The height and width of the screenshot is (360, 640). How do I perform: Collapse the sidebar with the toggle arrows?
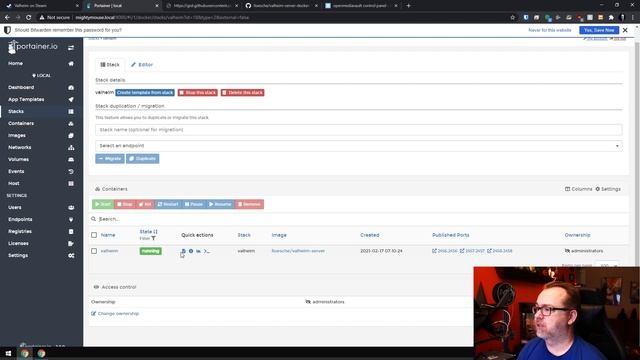[x=71, y=48]
